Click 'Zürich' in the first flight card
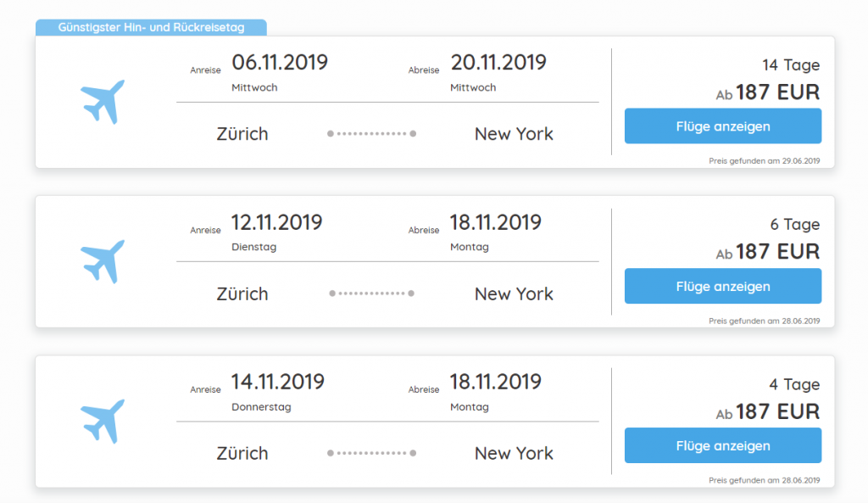Screen dimensions: 868x503 click(x=242, y=134)
